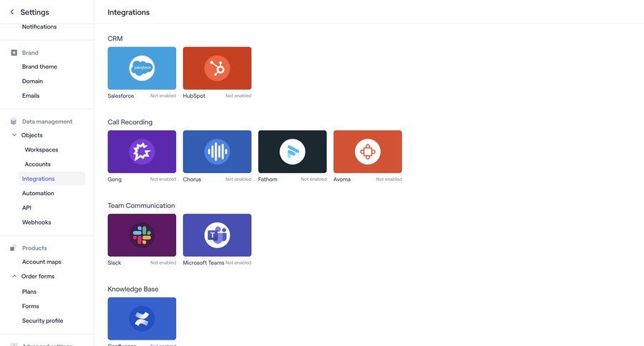Image resolution: width=644 pixels, height=346 pixels.
Task: Open the Fathom integration card
Action: coord(293,152)
